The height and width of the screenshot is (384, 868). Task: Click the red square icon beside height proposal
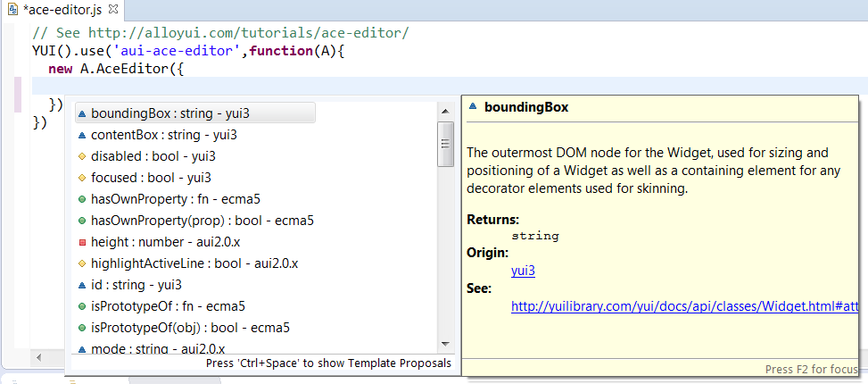pyautogui.click(x=82, y=242)
